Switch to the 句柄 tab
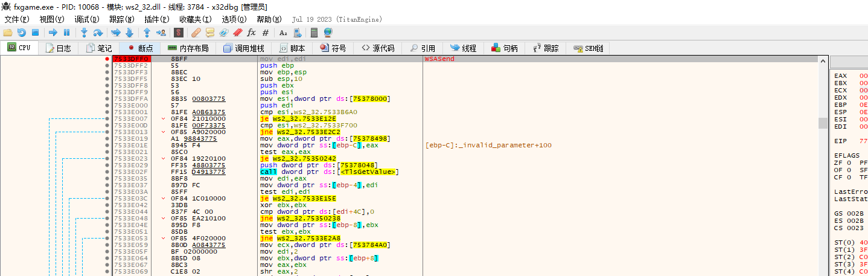Viewport: 868px width, 276px height. pyautogui.click(x=505, y=48)
